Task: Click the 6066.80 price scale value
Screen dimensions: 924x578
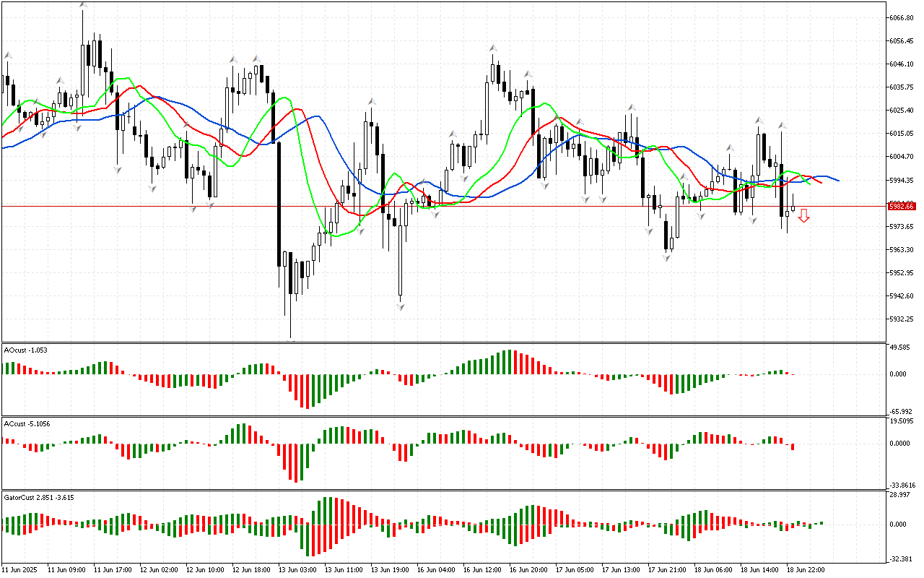Action: point(902,17)
